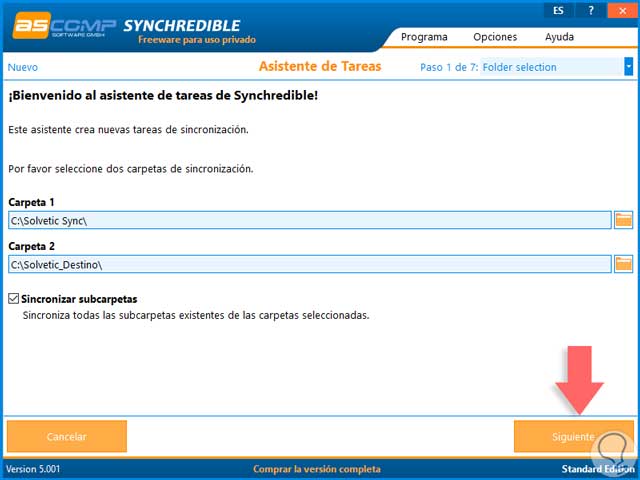Image resolution: width=640 pixels, height=480 pixels.
Task: Open the help question mark button
Action: coord(591,11)
